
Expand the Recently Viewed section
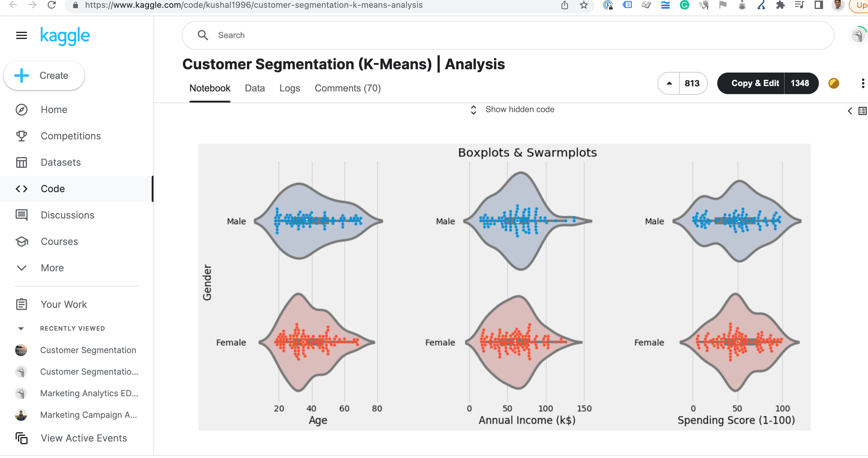[21, 328]
